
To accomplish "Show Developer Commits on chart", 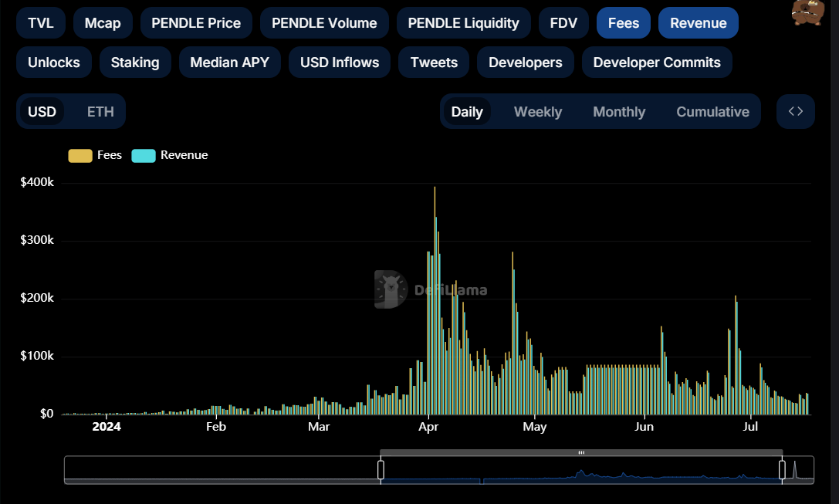I will click(x=657, y=63).
